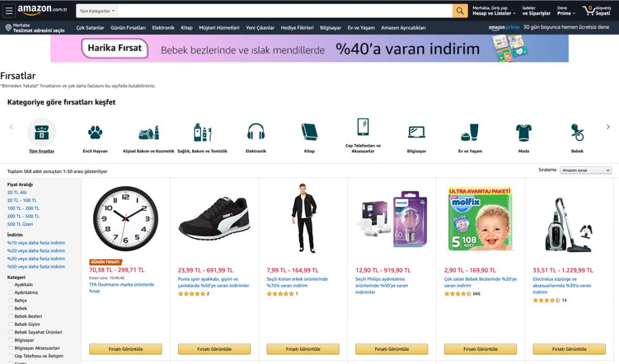Choose the Kitap book category icon
Image resolution: width=619 pixels, height=364 pixels.
tap(309, 132)
